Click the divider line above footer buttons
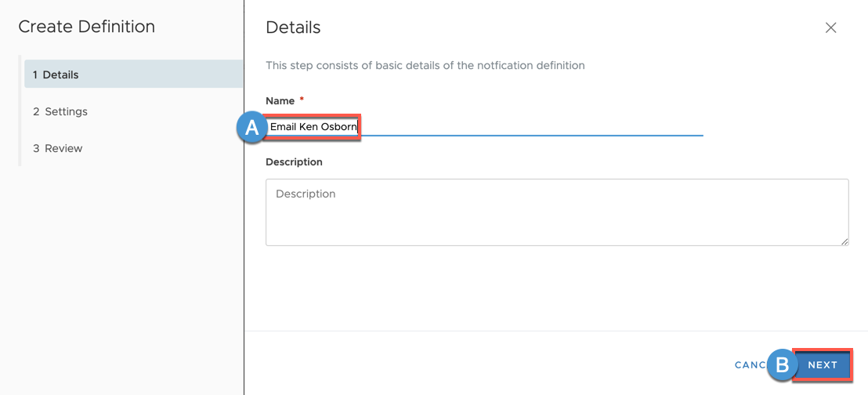 click(555, 332)
